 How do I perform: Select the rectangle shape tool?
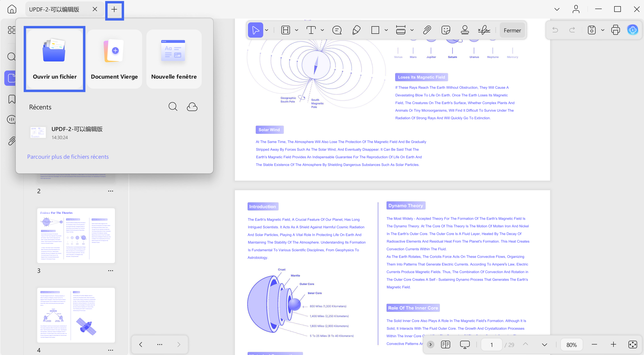pyautogui.click(x=375, y=30)
